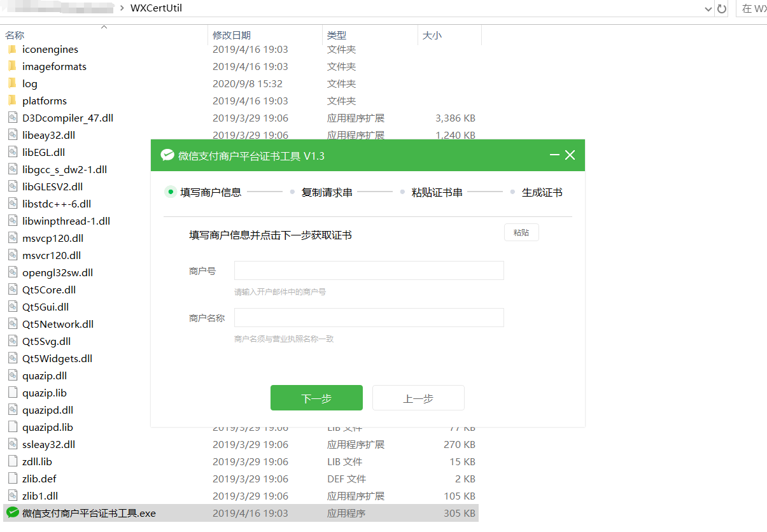Select the quazip.lib file icon
Viewport: 767px width, 532px height.
click(x=13, y=393)
